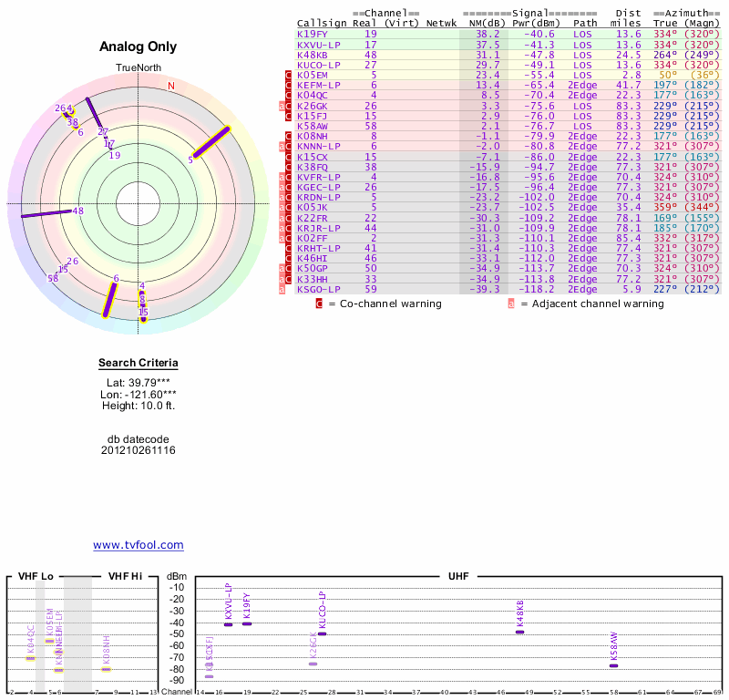Click the adjacent-channel 'a' icon beside KSGO-LP
This screenshot has height=700, width=729.
point(282,289)
